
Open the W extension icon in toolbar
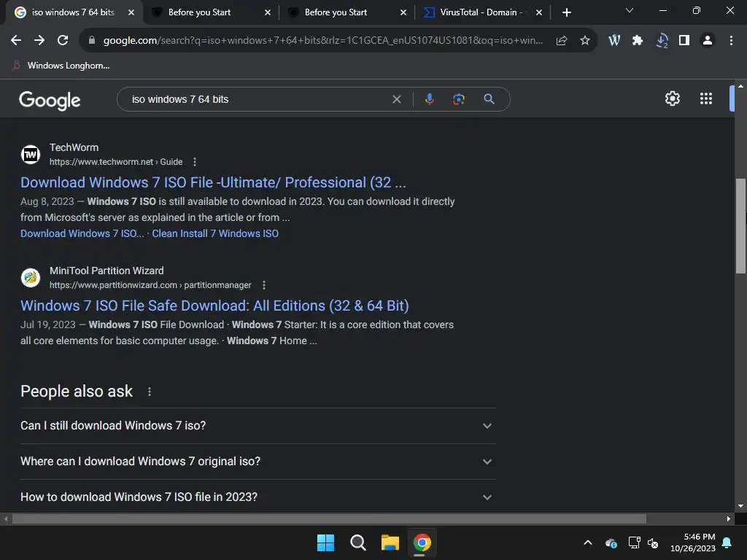[x=614, y=41]
